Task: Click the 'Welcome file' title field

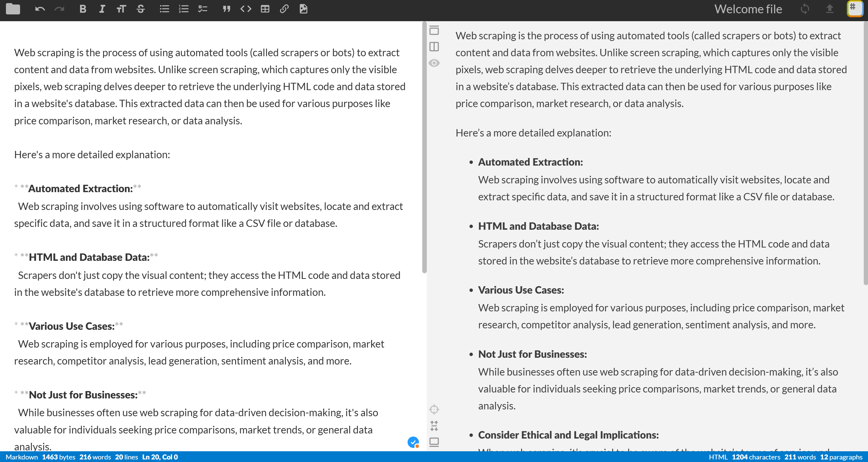Action: coord(748,9)
